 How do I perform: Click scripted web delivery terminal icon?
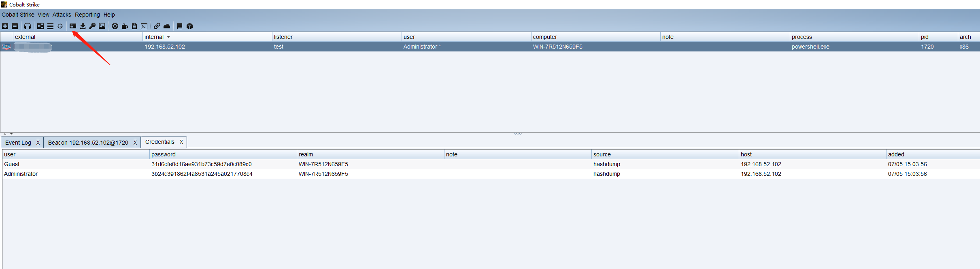[144, 26]
